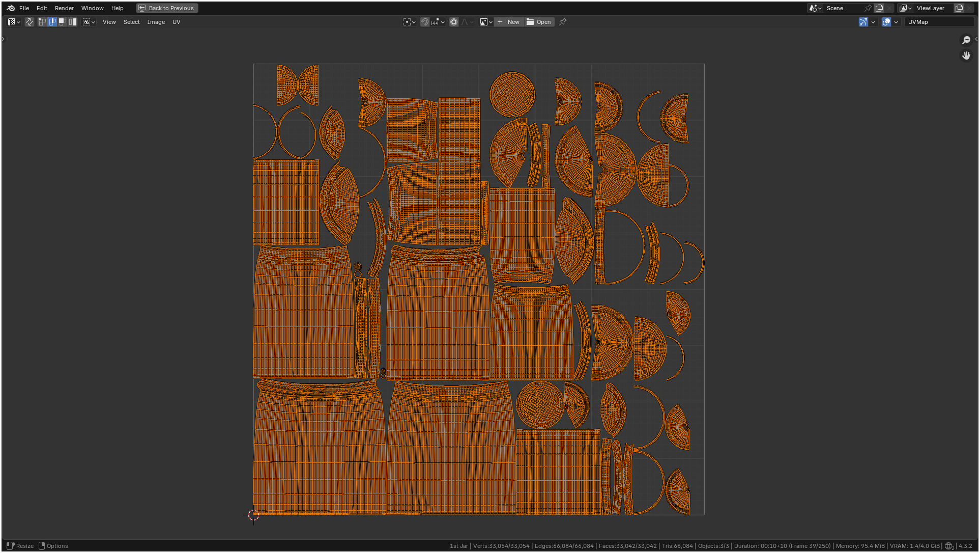Click the zoom view magnifier icon

click(x=966, y=40)
